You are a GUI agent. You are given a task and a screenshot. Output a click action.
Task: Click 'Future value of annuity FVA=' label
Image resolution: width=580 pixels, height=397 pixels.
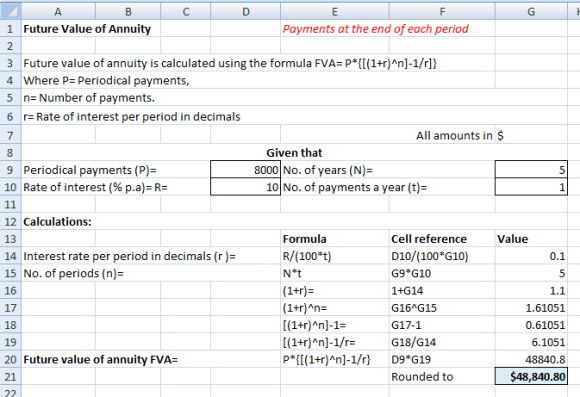[101, 359]
